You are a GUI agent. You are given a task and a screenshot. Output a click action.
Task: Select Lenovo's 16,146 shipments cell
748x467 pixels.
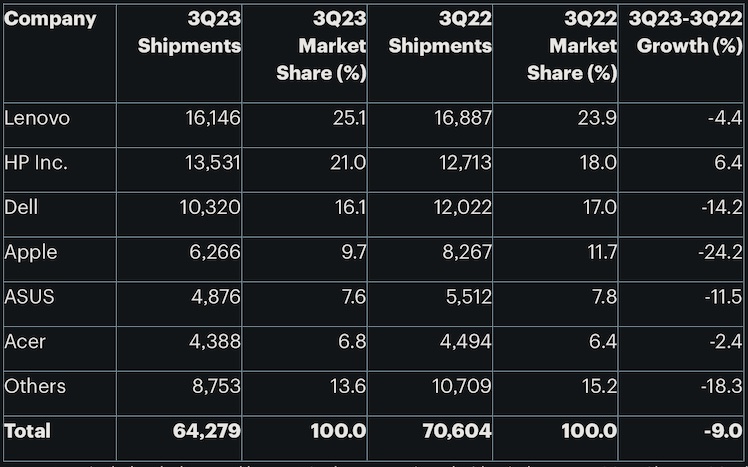click(x=213, y=119)
